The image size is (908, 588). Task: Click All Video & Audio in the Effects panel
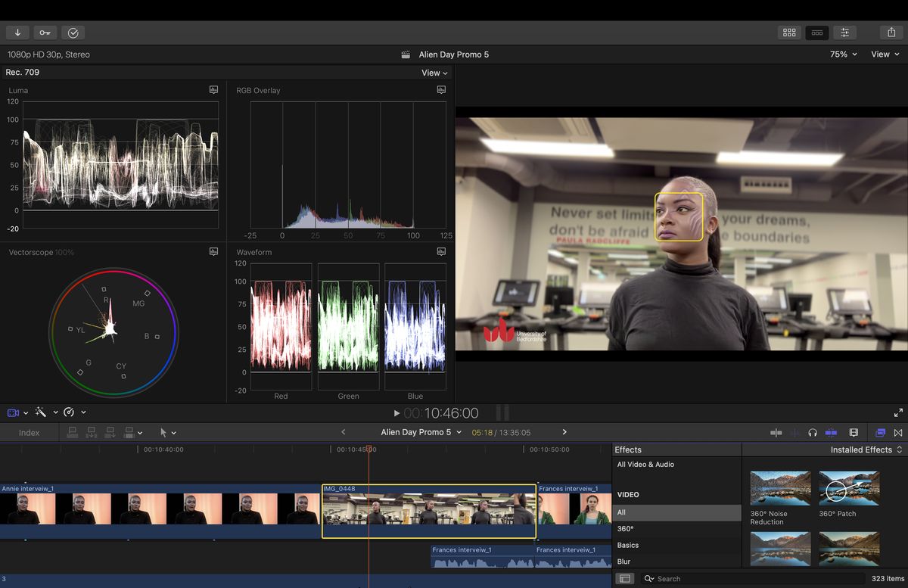tap(644, 464)
